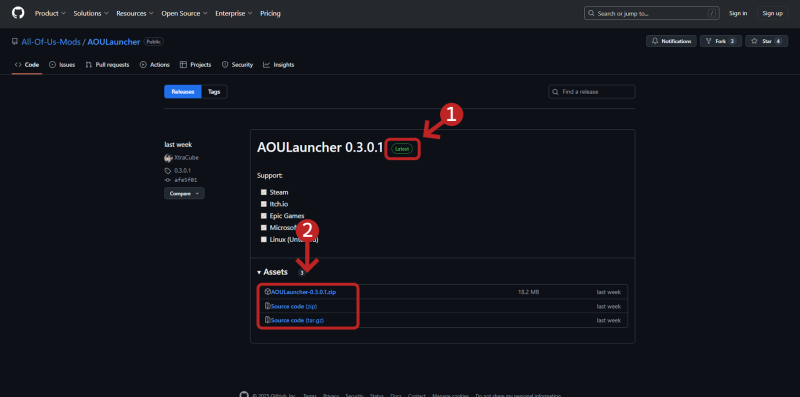Toggle the Linux checkbox
The image size is (800, 397).
[x=264, y=239]
